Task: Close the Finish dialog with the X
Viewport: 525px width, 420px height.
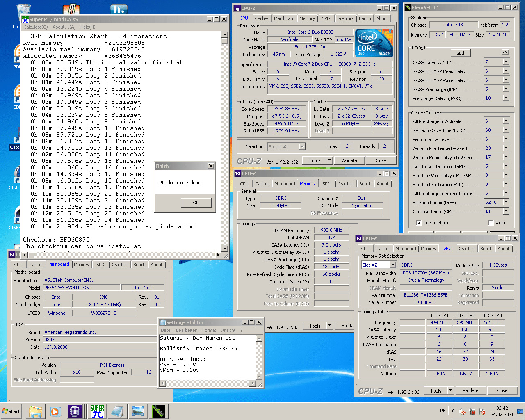Action: 211,166
